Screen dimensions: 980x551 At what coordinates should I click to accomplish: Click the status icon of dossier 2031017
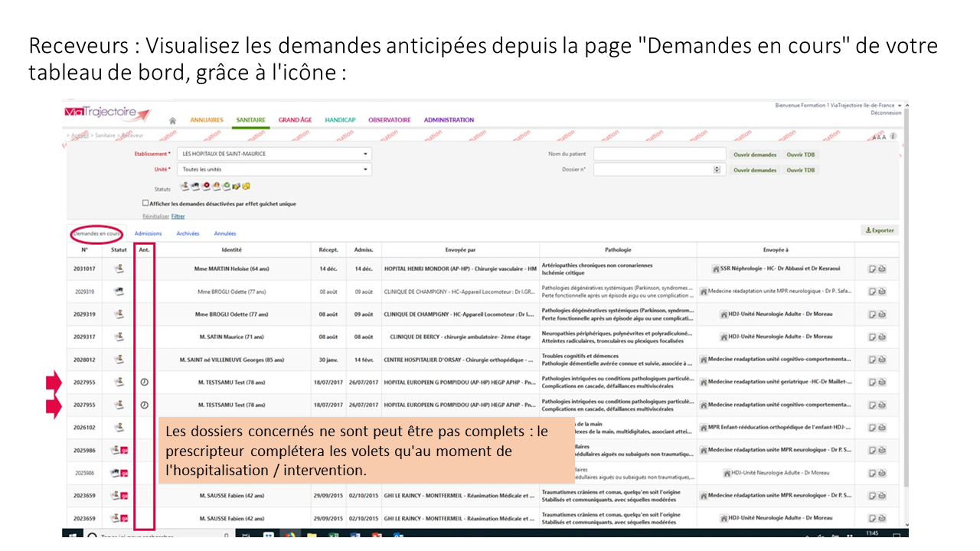coord(119,269)
